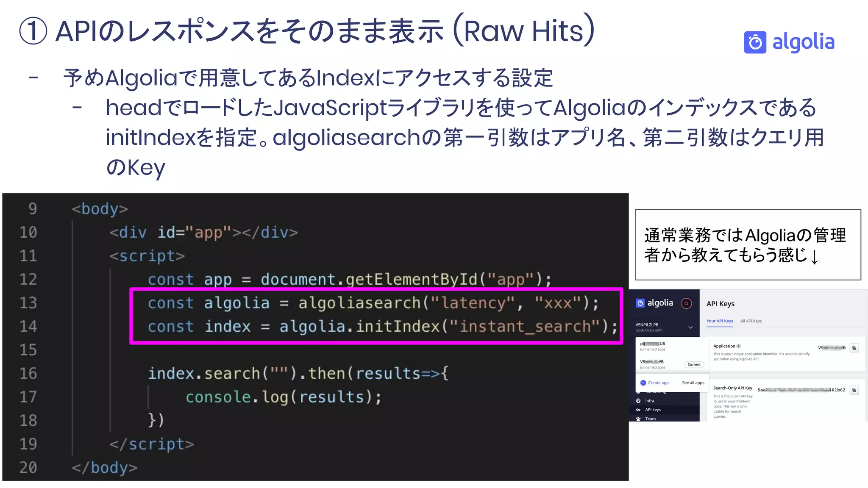The width and height of the screenshot is (868, 488).
Task: Click the slide title containing Raw Hits
Action: pos(307,30)
